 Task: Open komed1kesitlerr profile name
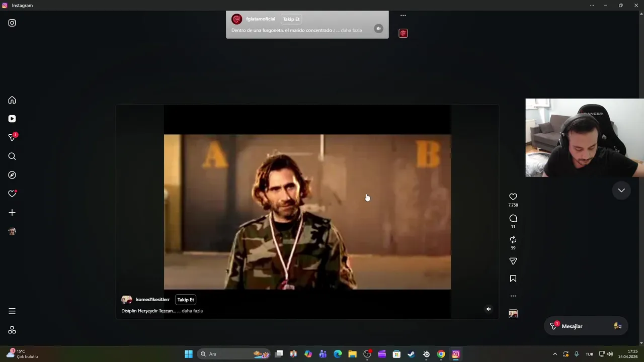point(152,300)
